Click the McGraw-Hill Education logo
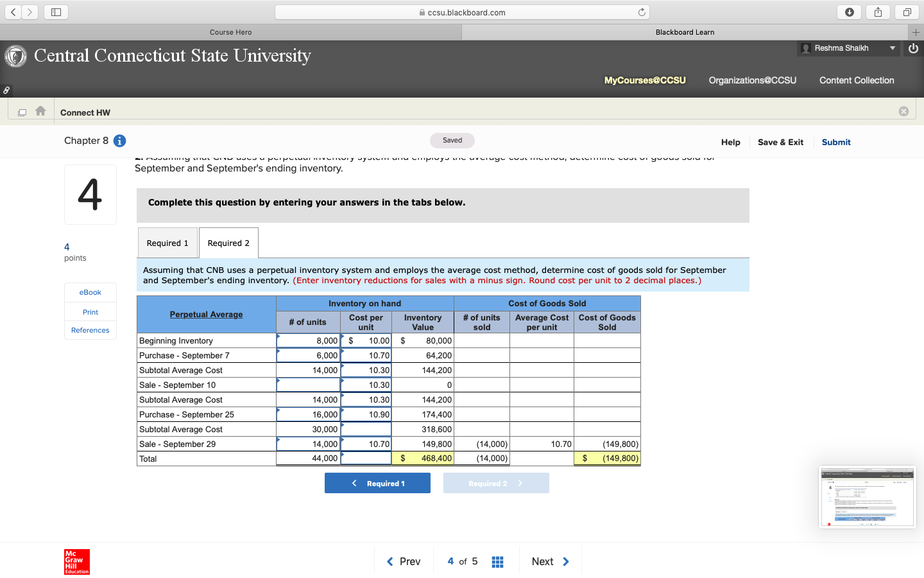The width and height of the screenshot is (924, 578). click(x=76, y=562)
